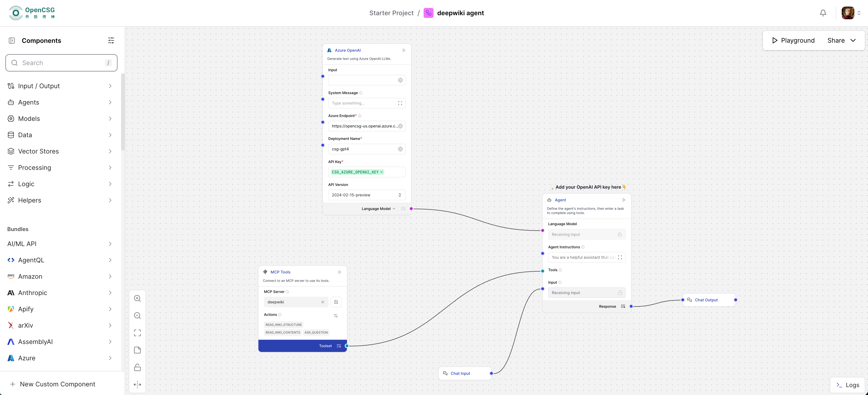Screen dimensions: 868x395
Task: Open the Share dropdown menu
Action: coord(841,40)
